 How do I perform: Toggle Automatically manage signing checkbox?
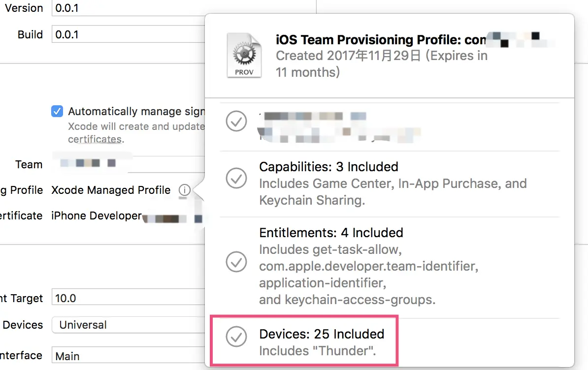pos(57,111)
